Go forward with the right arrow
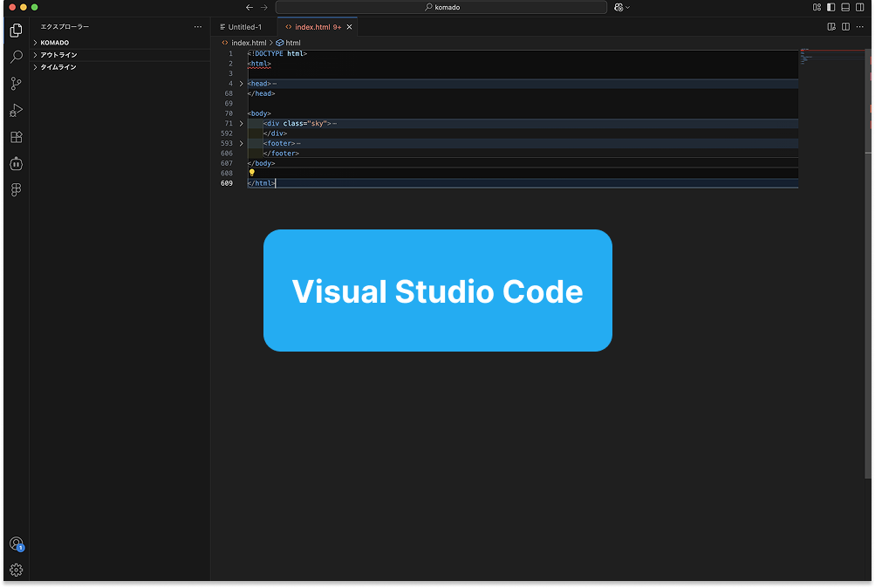Viewport: 875px width, 588px height. tap(264, 7)
